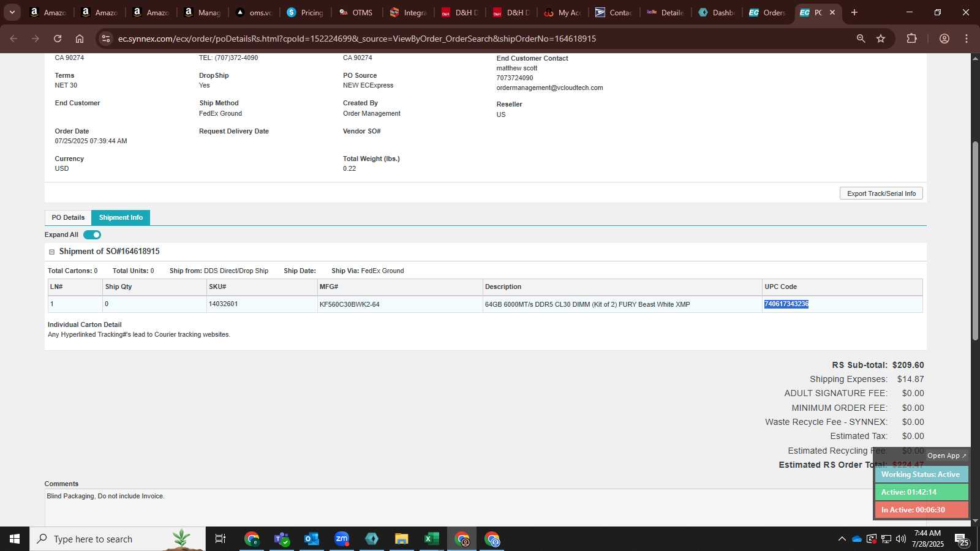This screenshot has height=551, width=980.
Task: Click the browser forward arrow
Action: pos(36,39)
